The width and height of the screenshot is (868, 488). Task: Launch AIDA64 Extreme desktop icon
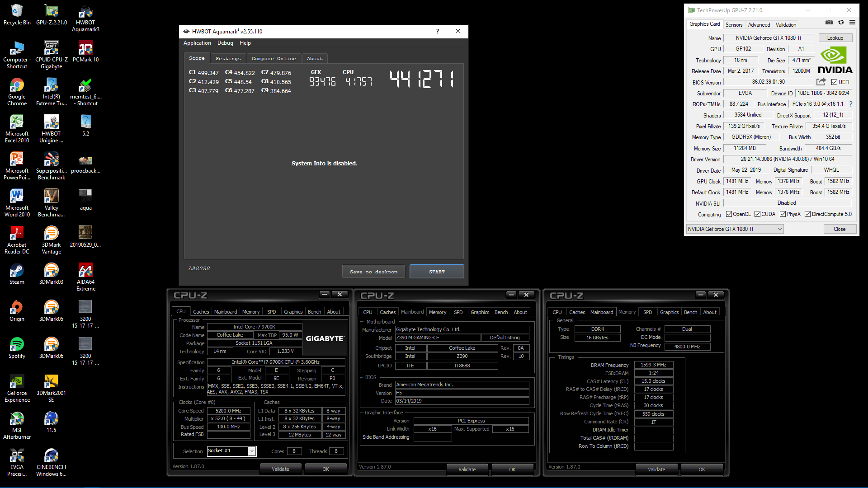pyautogui.click(x=85, y=278)
